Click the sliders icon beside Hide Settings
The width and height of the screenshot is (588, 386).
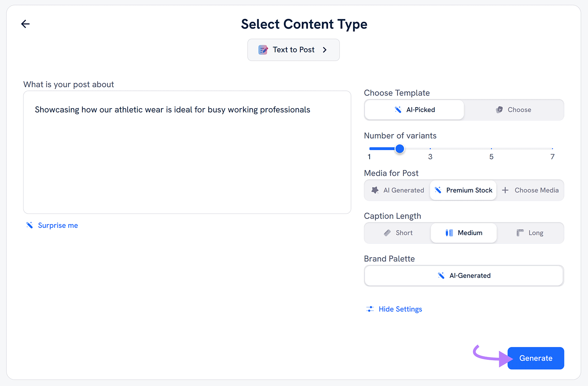pyautogui.click(x=370, y=309)
